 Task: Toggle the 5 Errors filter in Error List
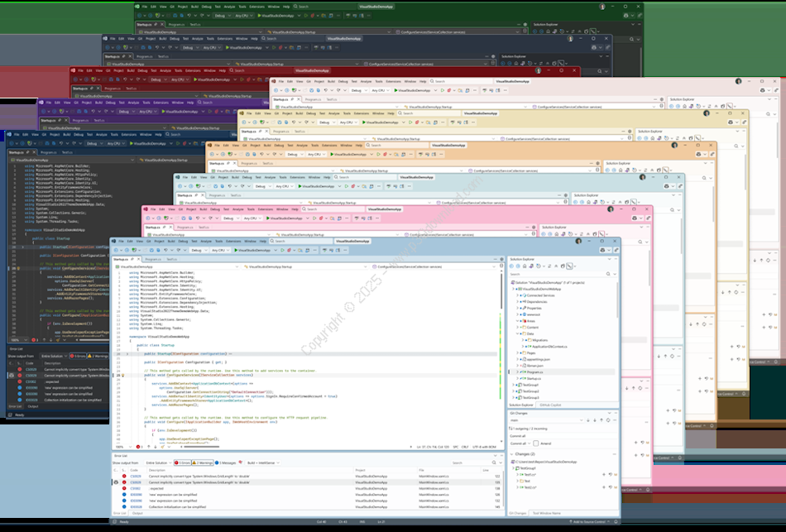click(184, 462)
